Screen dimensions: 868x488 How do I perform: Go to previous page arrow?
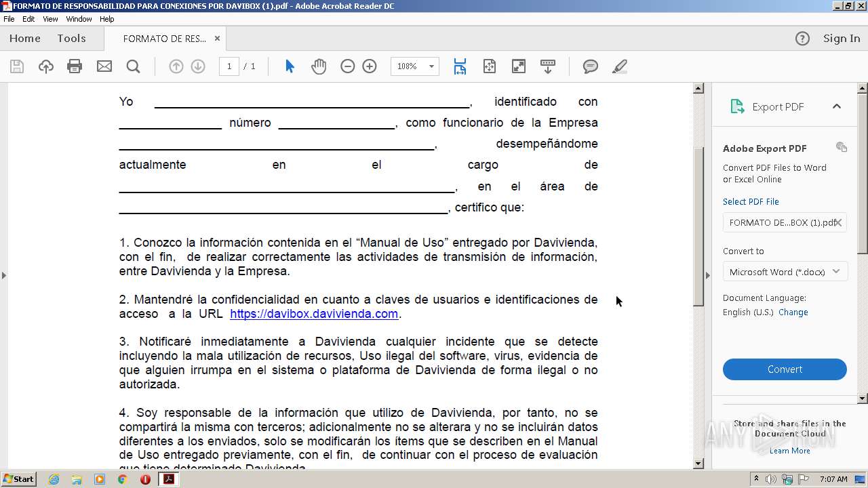[x=176, y=66]
